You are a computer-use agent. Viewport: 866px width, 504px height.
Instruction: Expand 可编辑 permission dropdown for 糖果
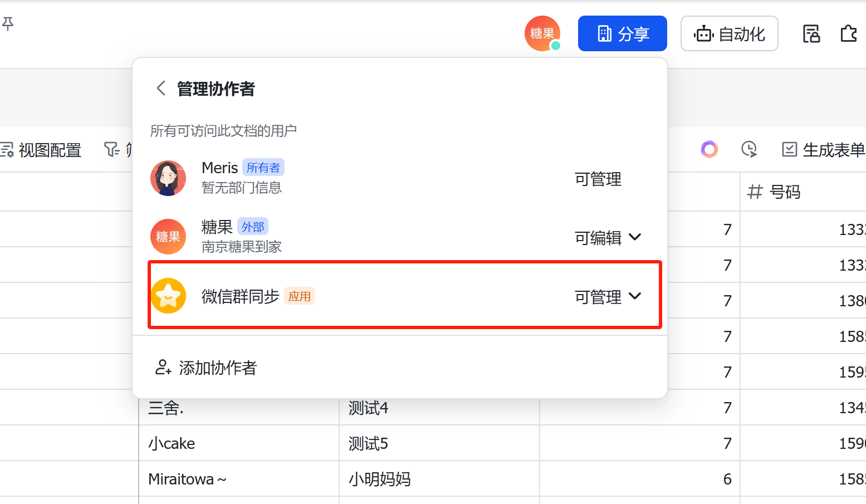click(608, 238)
